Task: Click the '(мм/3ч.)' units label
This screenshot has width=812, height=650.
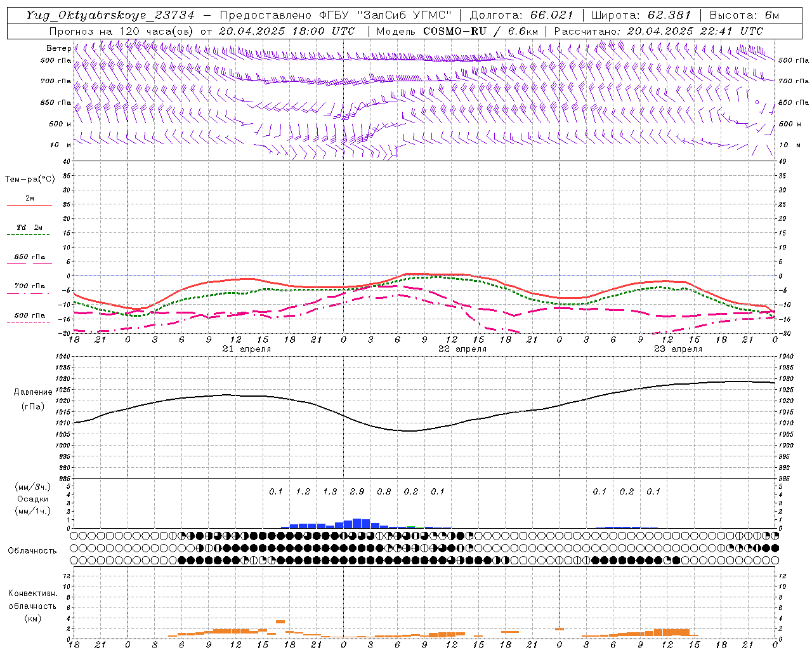Action: tap(33, 487)
